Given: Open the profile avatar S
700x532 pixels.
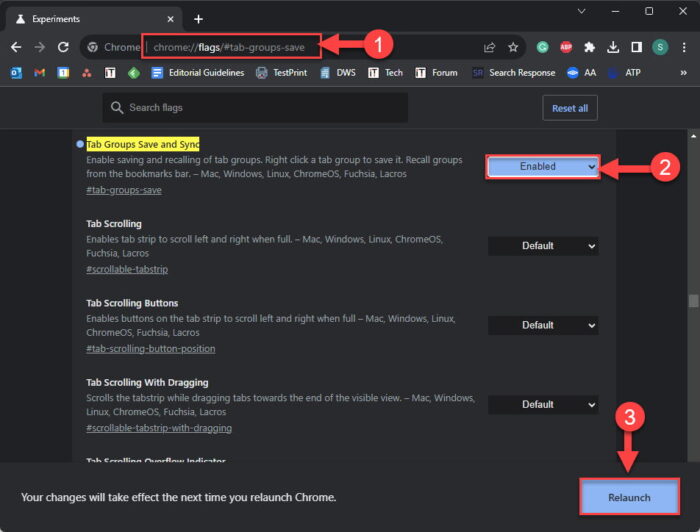Looking at the screenshot, I should (x=660, y=47).
